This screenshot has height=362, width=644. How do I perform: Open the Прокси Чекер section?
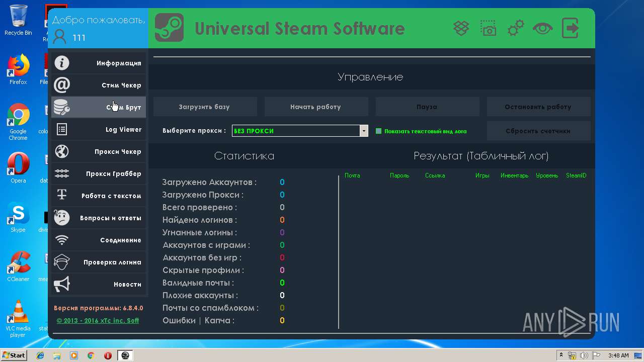99,151
